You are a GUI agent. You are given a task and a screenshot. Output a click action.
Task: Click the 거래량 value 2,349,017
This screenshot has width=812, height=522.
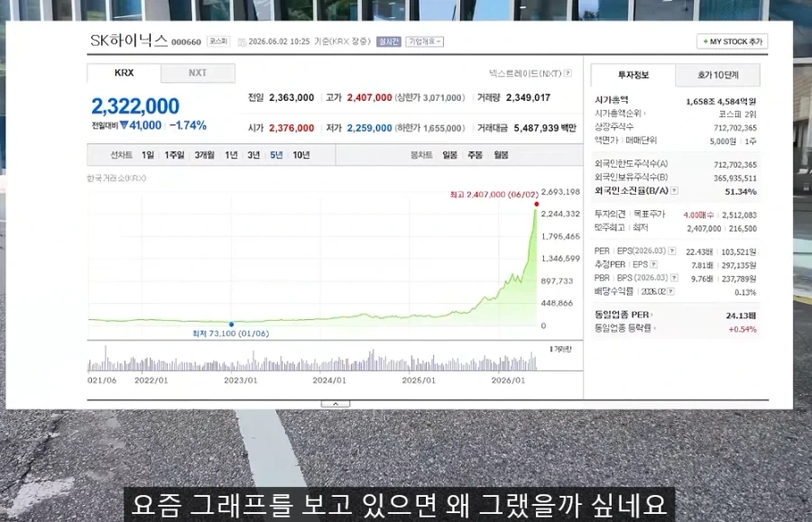tap(528, 97)
